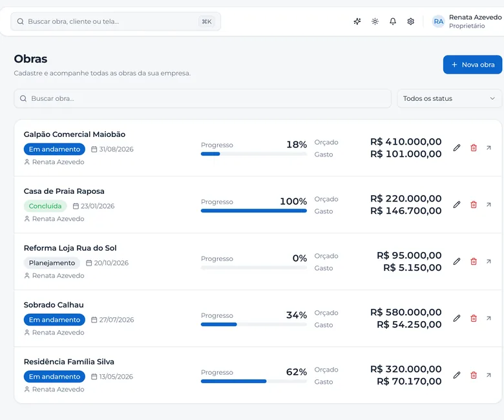Click the plus icon on Nova obra
The width and height of the screenshot is (504, 420).
[x=454, y=65]
